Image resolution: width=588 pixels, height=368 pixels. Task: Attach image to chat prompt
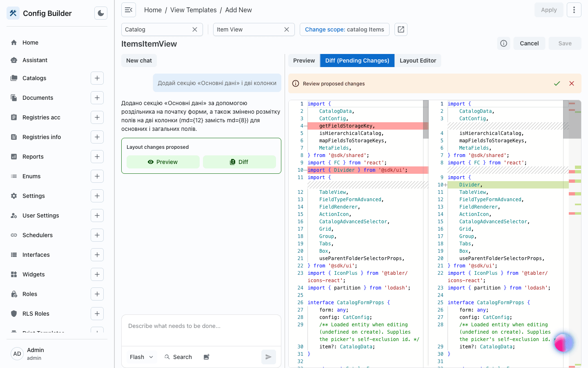point(207,357)
